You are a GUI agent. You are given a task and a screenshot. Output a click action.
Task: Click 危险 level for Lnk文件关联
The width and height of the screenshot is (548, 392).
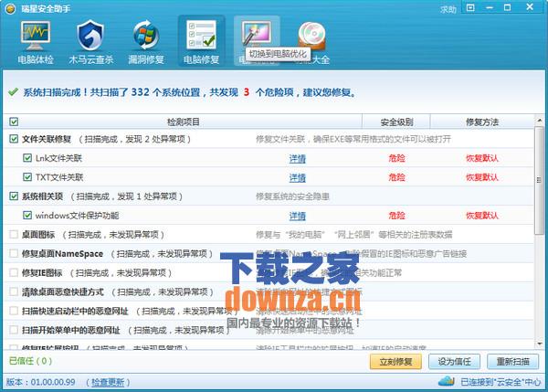396,158
